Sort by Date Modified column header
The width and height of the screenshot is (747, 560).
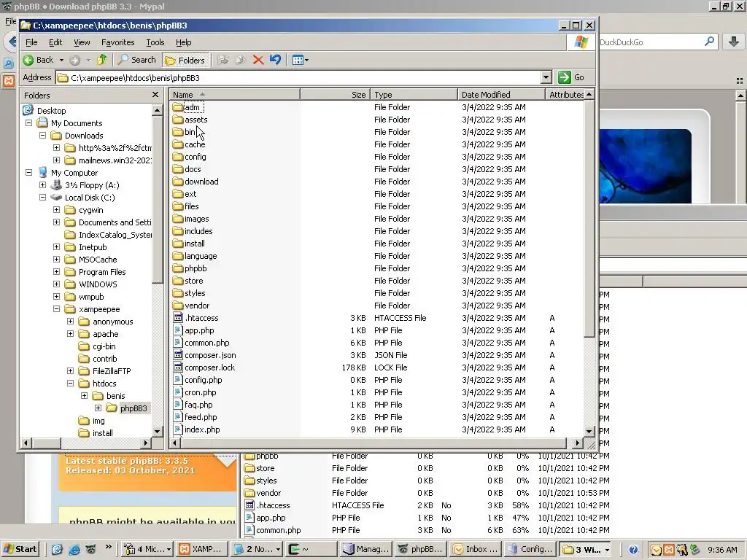click(501, 95)
